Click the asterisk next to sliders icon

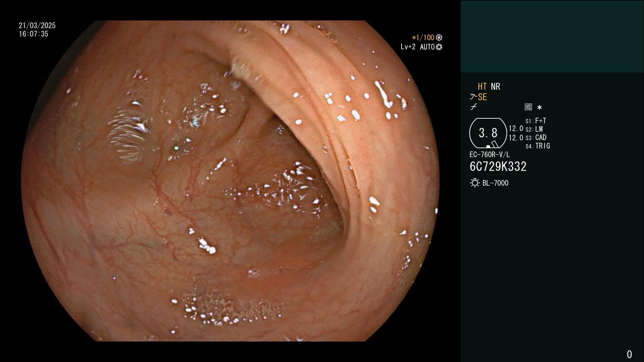click(x=539, y=108)
